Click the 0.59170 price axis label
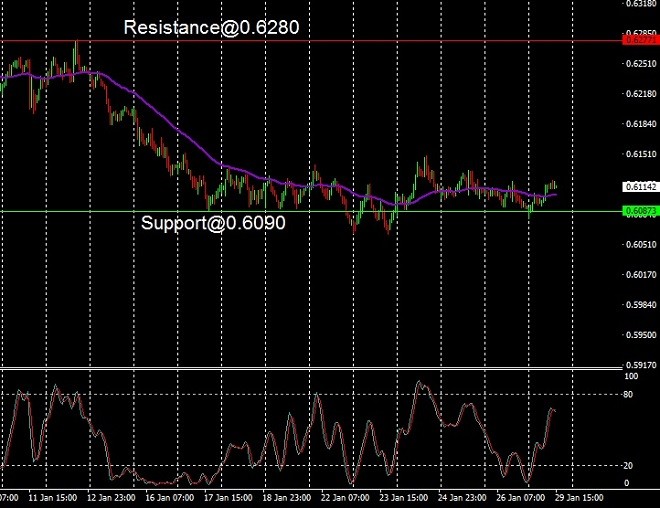Image resolution: width=660 pixels, height=508 pixels. [641, 365]
